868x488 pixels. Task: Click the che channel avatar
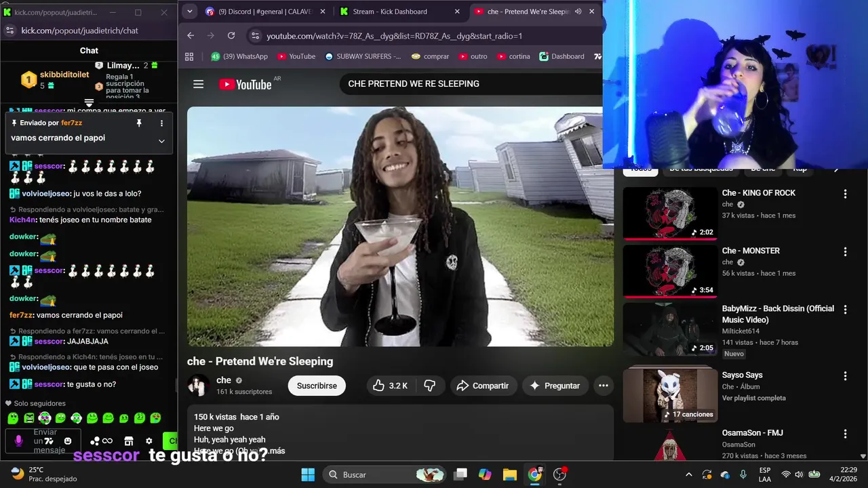click(x=199, y=386)
